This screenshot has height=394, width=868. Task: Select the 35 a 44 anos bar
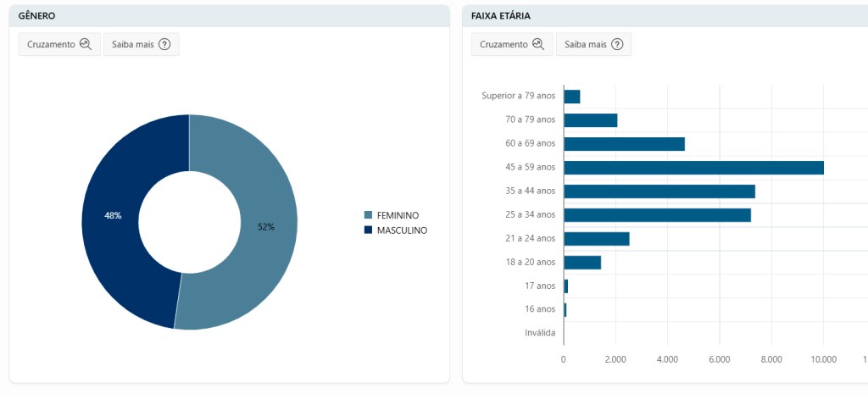659,191
